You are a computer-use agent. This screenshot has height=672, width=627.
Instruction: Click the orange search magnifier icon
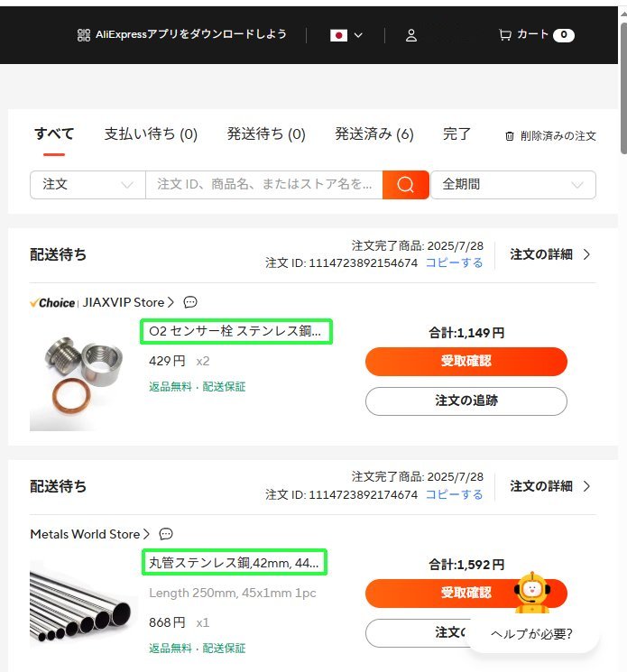point(405,185)
